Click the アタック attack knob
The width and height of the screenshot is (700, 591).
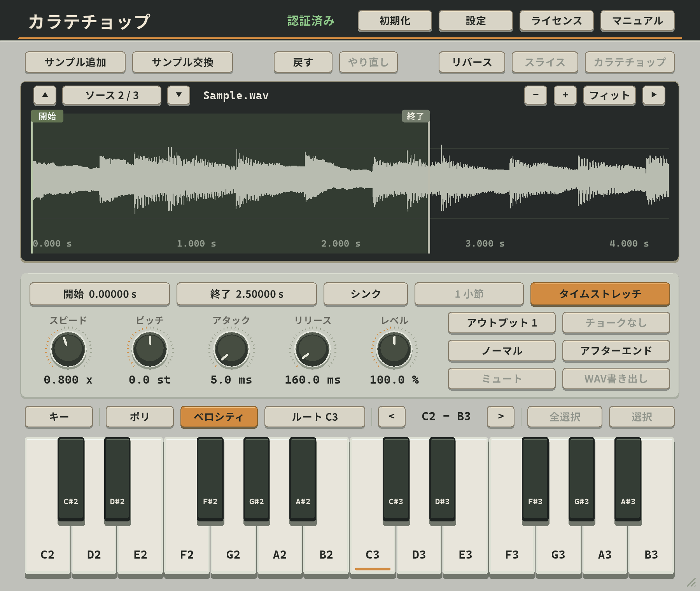pyautogui.click(x=231, y=349)
